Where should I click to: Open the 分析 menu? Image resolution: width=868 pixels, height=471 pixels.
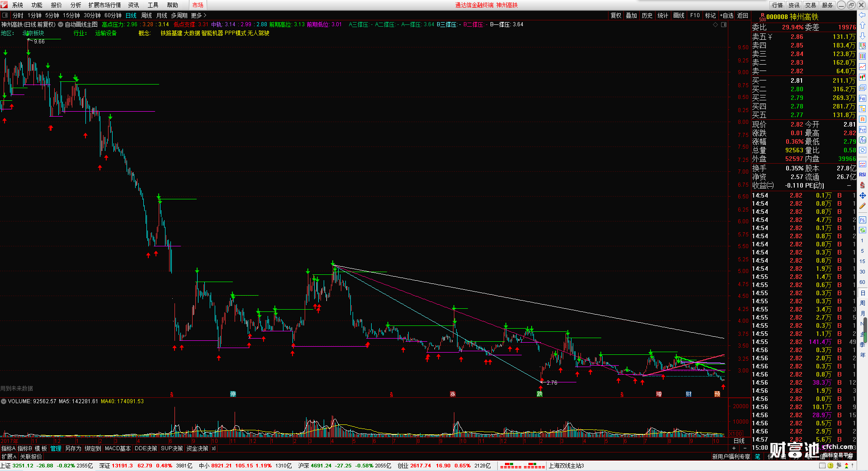pyautogui.click(x=75, y=5)
